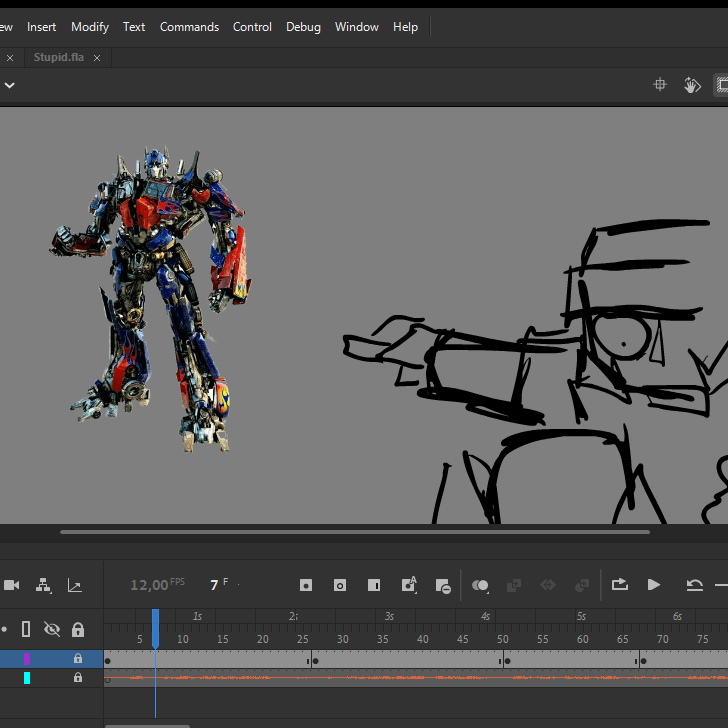Click the black sketch drawing on stage

[535, 371]
